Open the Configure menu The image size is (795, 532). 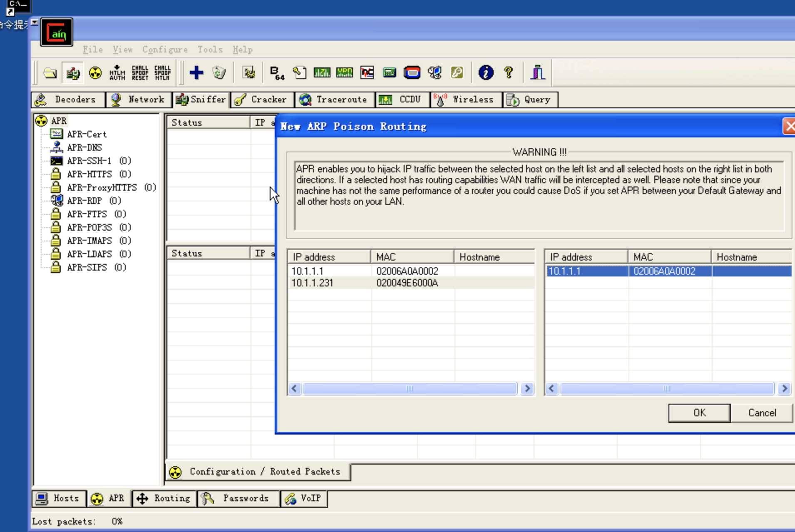(165, 50)
